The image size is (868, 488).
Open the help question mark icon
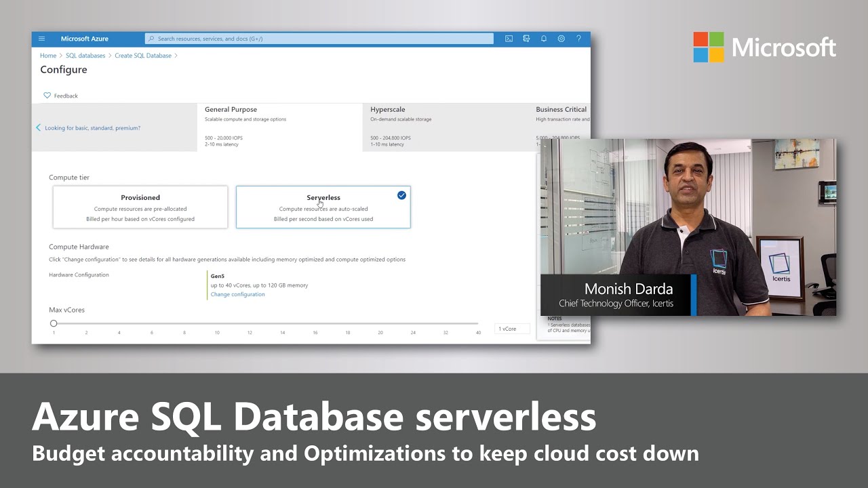tap(578, 39)
